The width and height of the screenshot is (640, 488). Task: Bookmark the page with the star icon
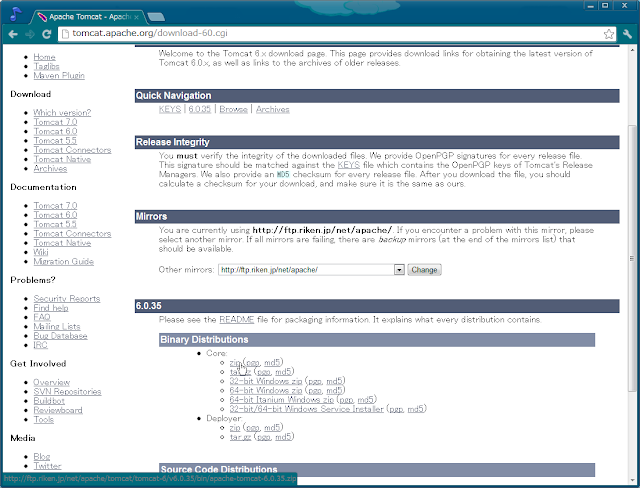[x=609, y=34]
